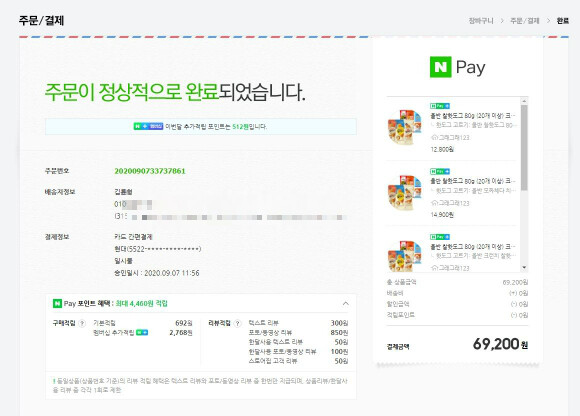This screenshot has height=416, width=580.
Task: Click the help icon next to 리뷰적립
Action: (237, 324)
